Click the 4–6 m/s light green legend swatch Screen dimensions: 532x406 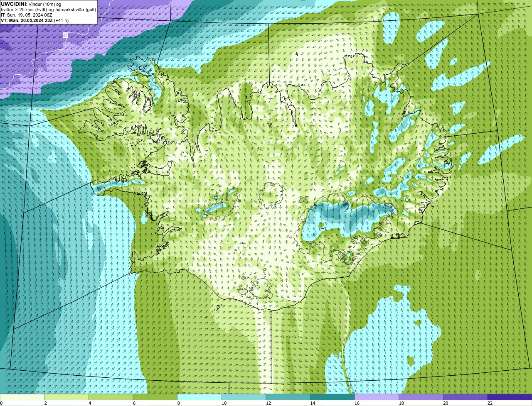point(111,397)
